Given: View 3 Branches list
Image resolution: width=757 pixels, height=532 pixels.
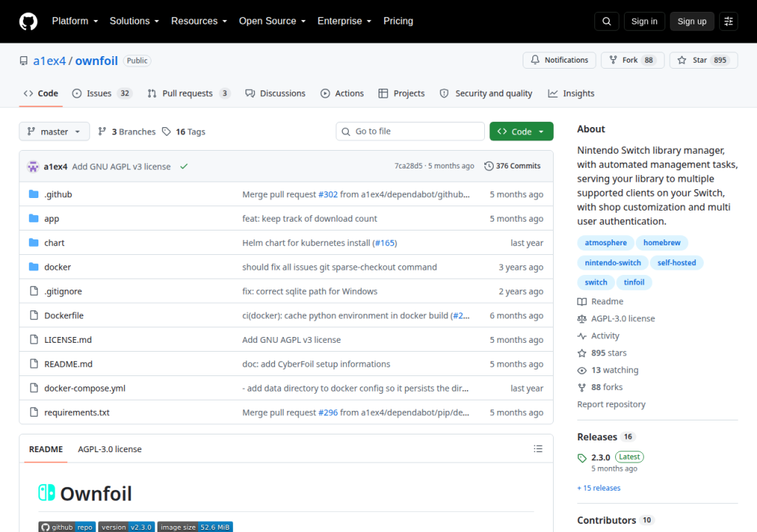Looking at the screenshot, I should 126,132.
